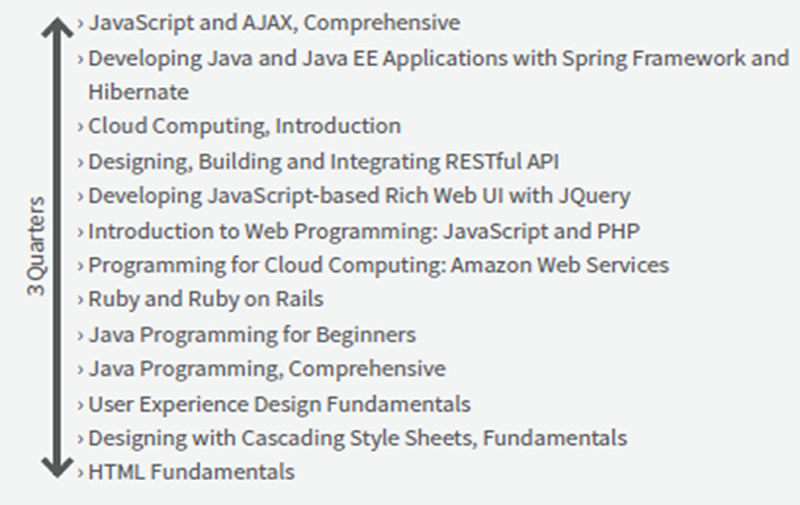Click chevron before Ruby and Ruby on Rails

[80, 300]
